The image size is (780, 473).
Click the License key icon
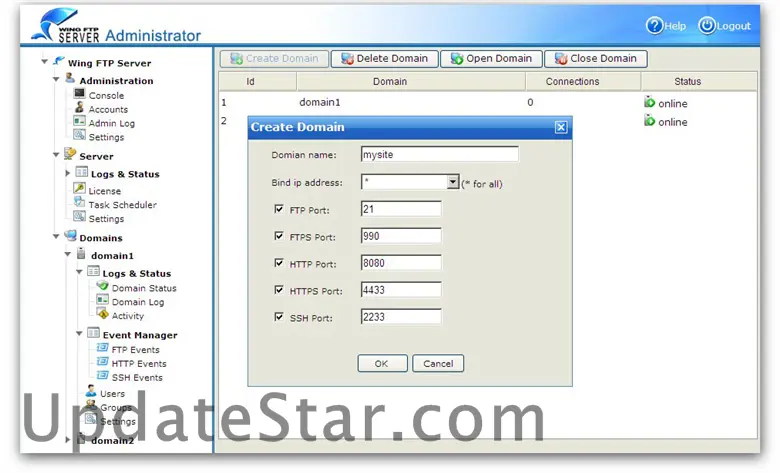(80, 189)
